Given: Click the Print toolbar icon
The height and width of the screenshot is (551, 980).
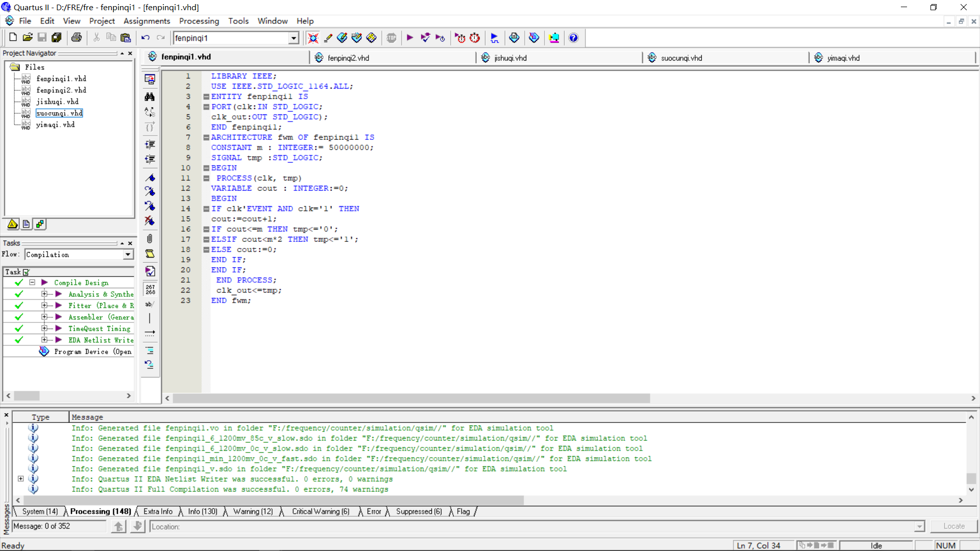Looking at the screenshot, I should click(x=77, y=38).
